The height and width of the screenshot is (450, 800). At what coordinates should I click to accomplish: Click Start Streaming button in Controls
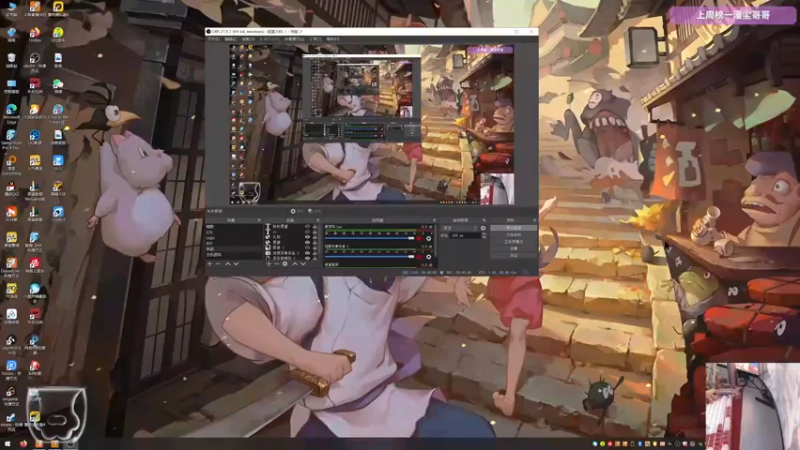pos(514,228)
